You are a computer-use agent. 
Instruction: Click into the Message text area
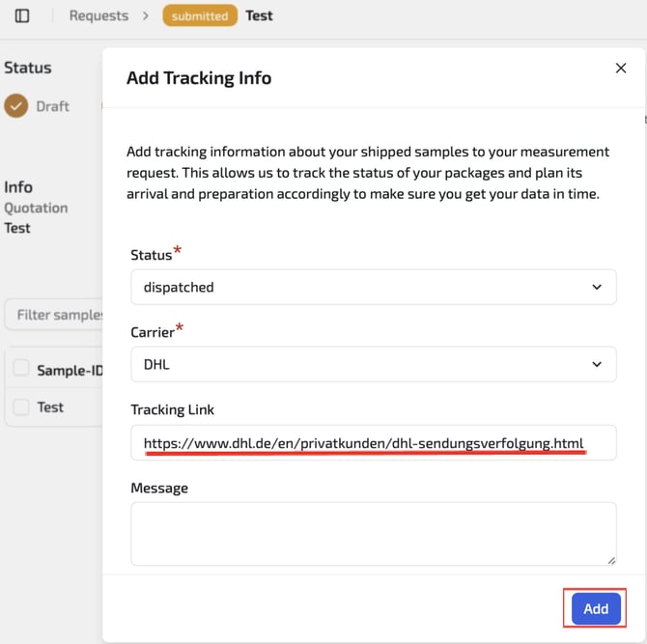[x=373, y=532]
